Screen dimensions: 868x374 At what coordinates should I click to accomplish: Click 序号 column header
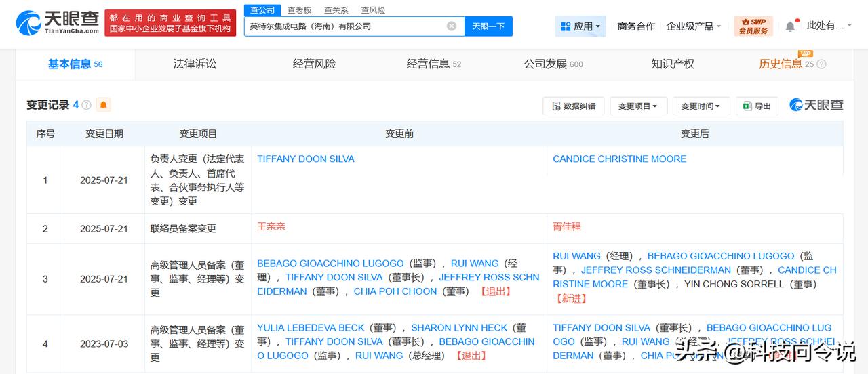[x=45, y=133]
